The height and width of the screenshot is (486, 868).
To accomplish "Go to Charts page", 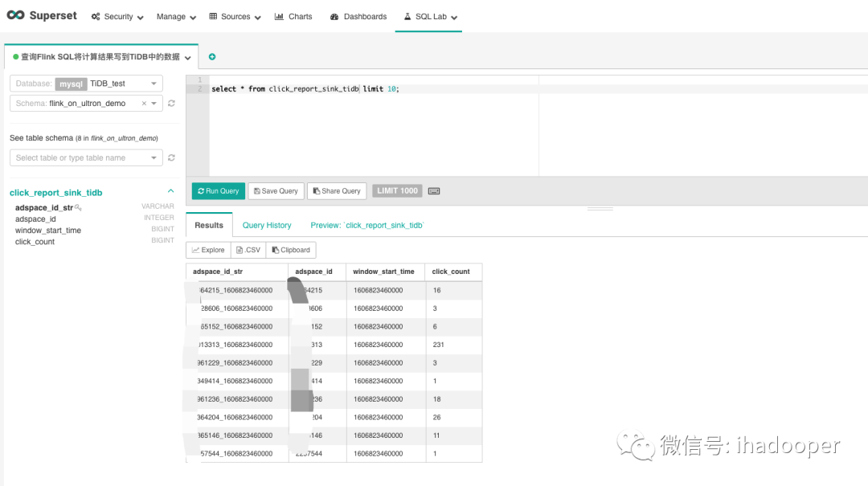I will click(293, 17).
